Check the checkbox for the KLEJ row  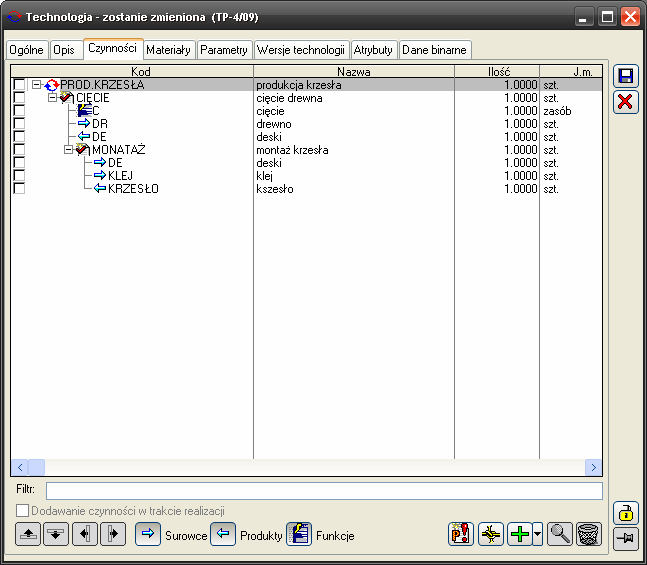pyautogui.click(x=19, y=175)
